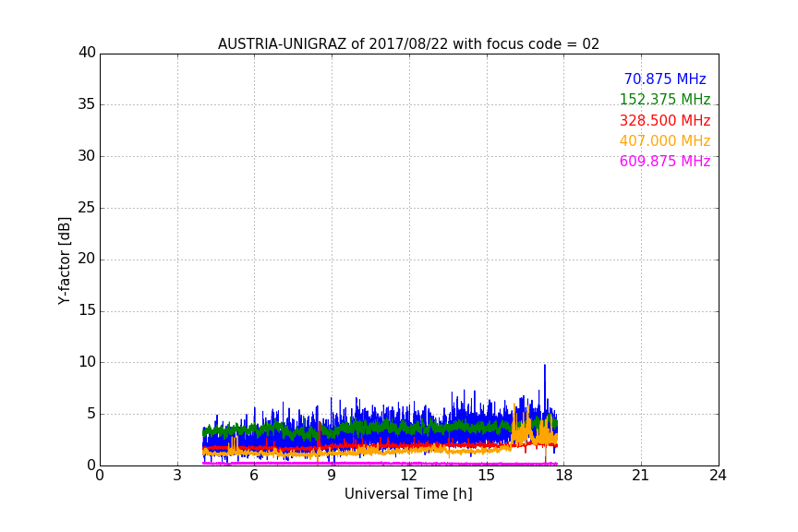The image size is (798, 532).
Task: Select the 152.375 MHz legend label
Action: pyautogui.click(x=665, y=99)
